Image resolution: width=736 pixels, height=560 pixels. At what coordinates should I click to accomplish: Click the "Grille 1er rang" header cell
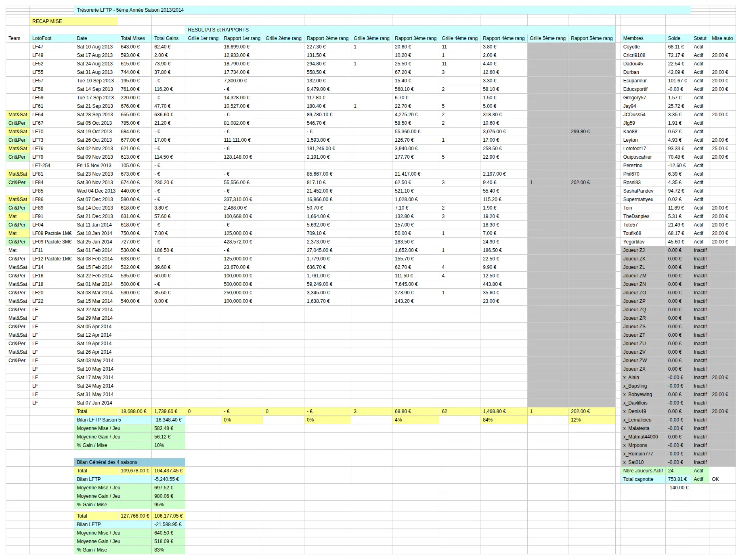point(203,38)
